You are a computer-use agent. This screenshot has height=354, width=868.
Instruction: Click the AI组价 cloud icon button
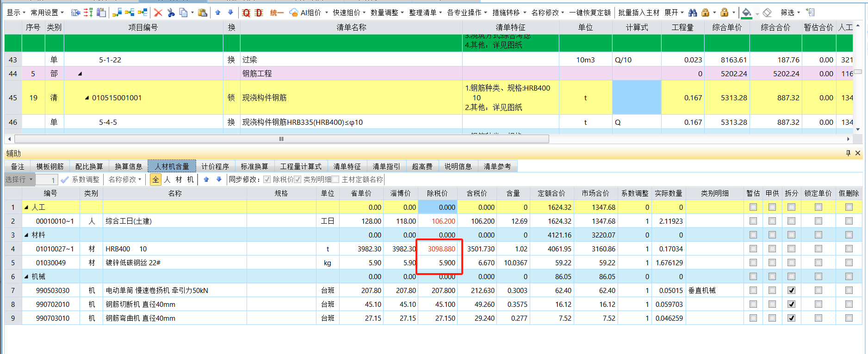tap(305, 12)
